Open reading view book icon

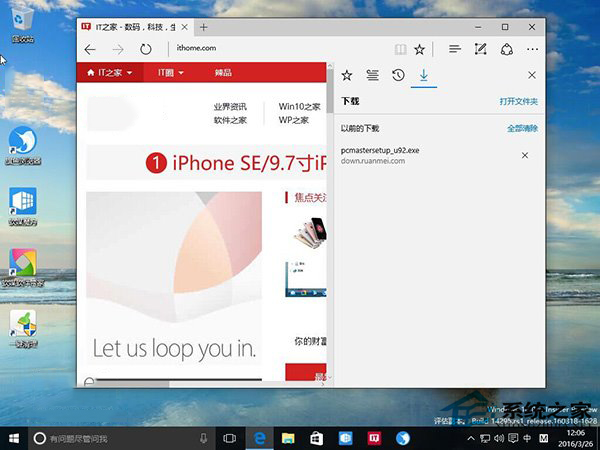click(400, 49)
